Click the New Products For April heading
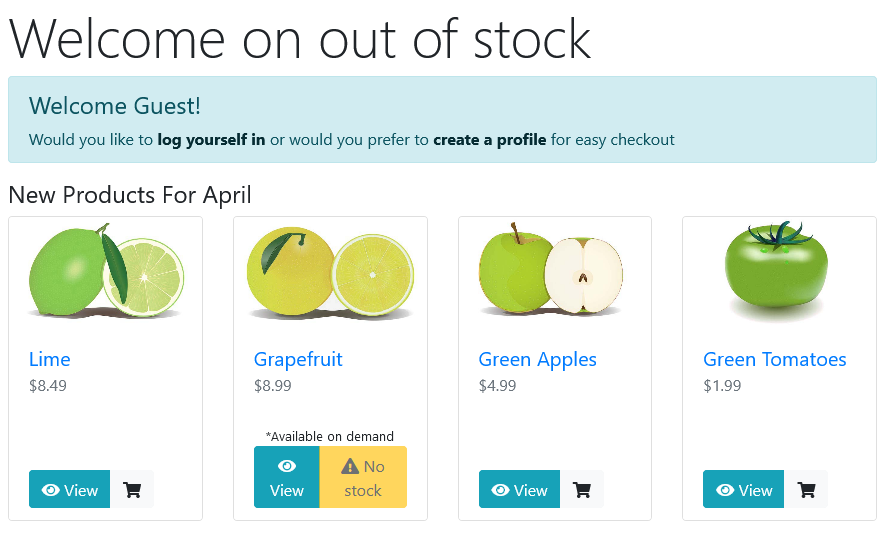This screenshot has height=536, width=888. pyautogui.click(x=130, y=195)
